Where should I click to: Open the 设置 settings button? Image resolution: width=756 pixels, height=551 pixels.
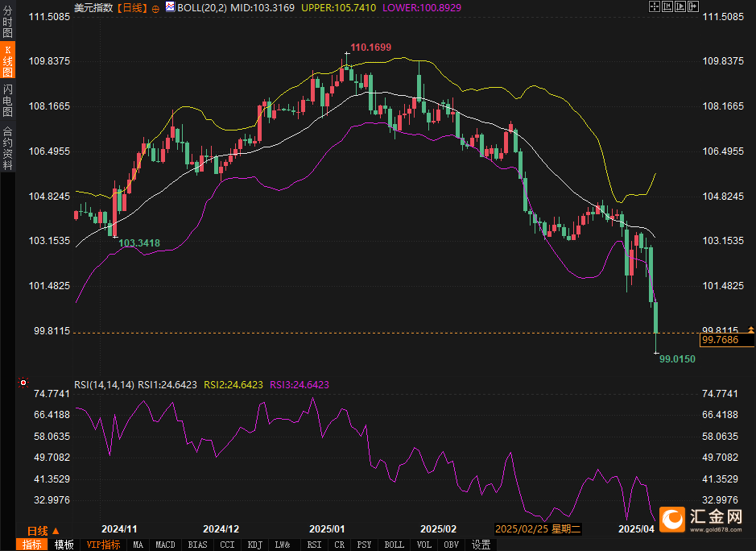point(481,545)
